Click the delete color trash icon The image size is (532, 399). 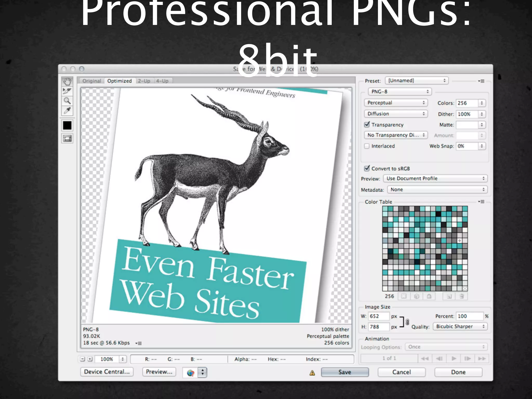[462, 296]
